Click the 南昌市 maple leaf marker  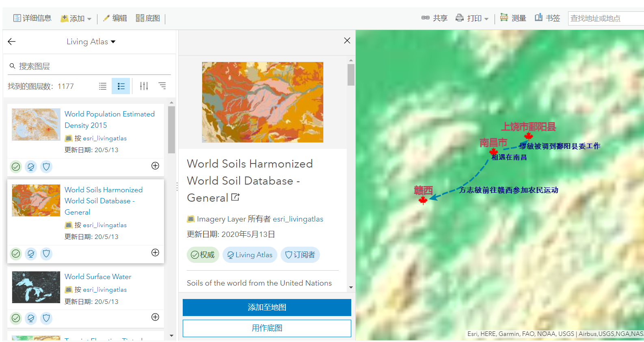point(493,152)
